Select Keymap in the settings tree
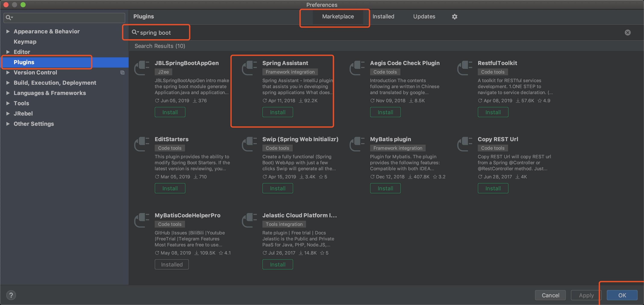This screenshot has width=644, height=305. pos(25,41)
